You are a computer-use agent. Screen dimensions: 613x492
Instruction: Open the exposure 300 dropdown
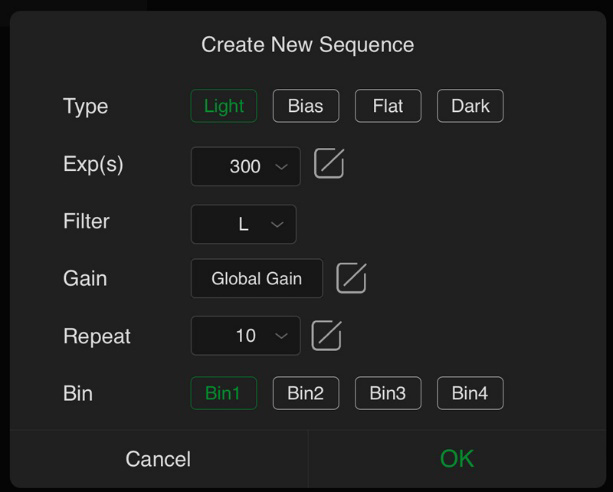tap(246, 166)
